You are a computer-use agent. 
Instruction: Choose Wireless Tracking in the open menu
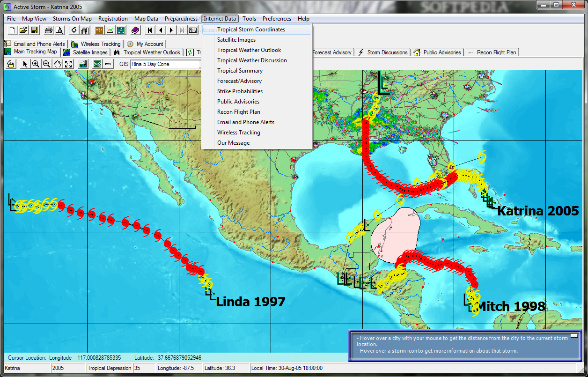[257, 133]
